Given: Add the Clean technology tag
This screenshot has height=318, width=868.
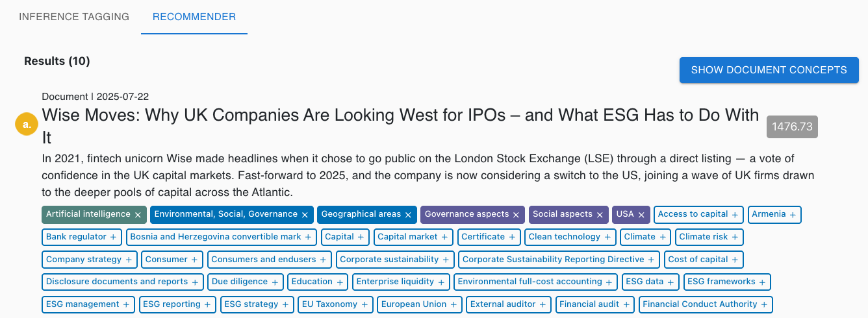Looking at the screenshot, I should pos(607,238).
